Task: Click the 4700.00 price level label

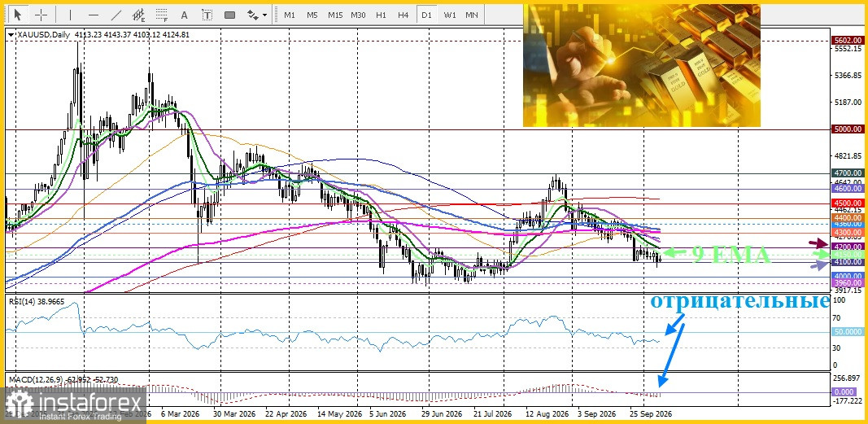Action: pyautogui.click(x=848, y=173)
